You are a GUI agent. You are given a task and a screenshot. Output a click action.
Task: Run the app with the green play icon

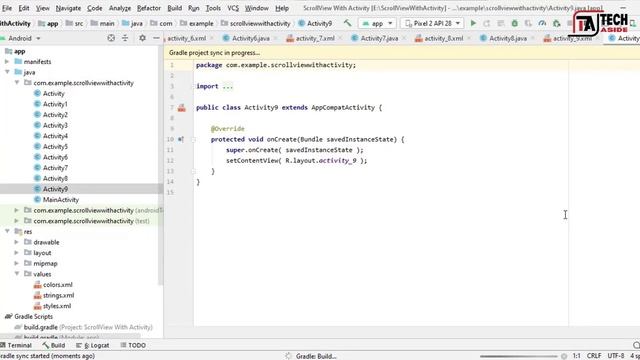(473, 23)
